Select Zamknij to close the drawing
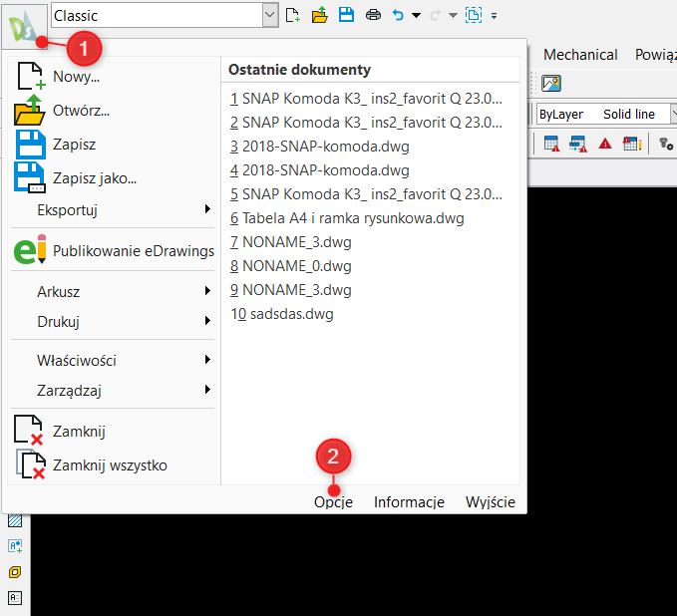677x616 pixels. (113, 431)
